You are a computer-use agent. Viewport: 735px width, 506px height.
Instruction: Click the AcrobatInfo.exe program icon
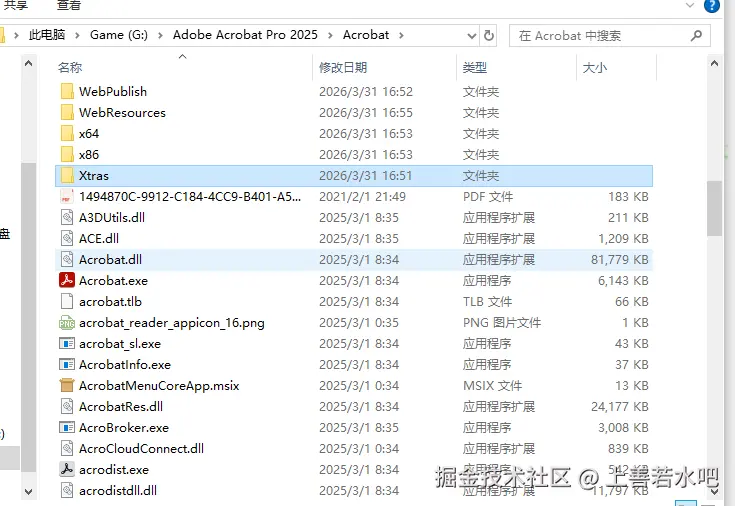(67, 365)
